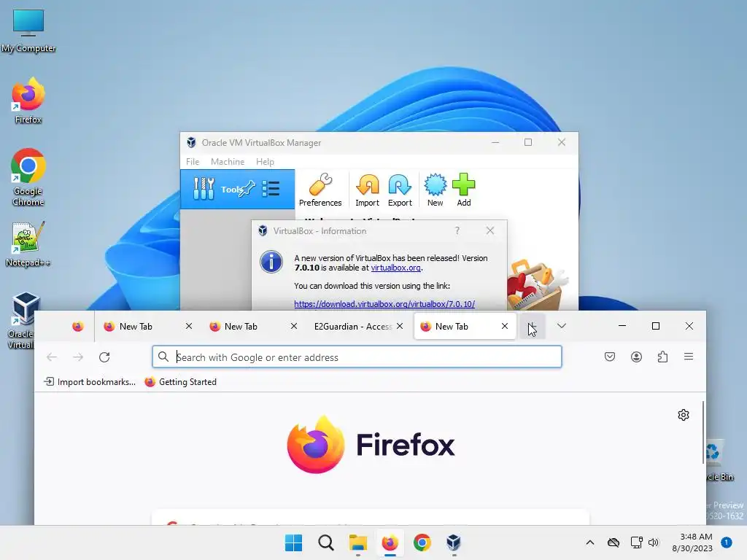Select the Notepad++ desktop shortcut
This screenshot has width=747, height=560.
28,244
